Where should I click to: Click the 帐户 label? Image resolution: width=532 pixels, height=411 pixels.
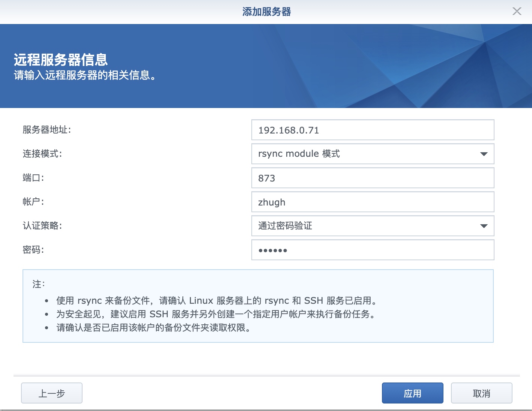33,202
